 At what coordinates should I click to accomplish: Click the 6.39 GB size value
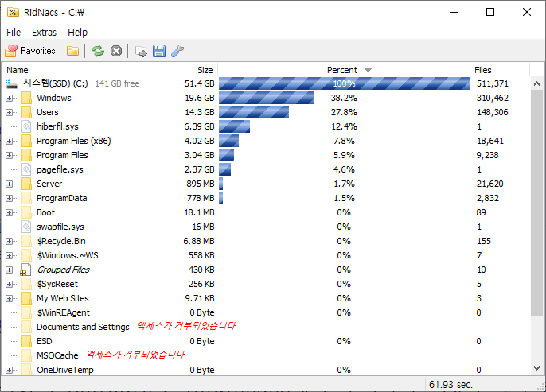[199, 126]
